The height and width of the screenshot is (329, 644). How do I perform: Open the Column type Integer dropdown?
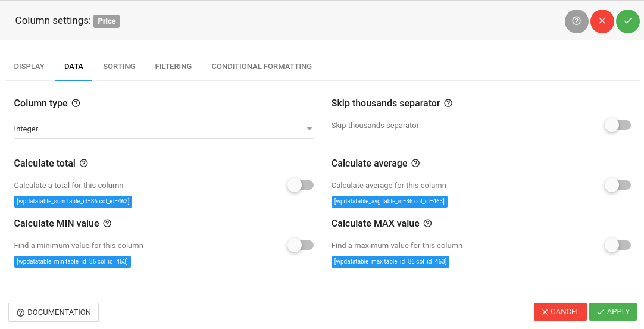point(164,129)
